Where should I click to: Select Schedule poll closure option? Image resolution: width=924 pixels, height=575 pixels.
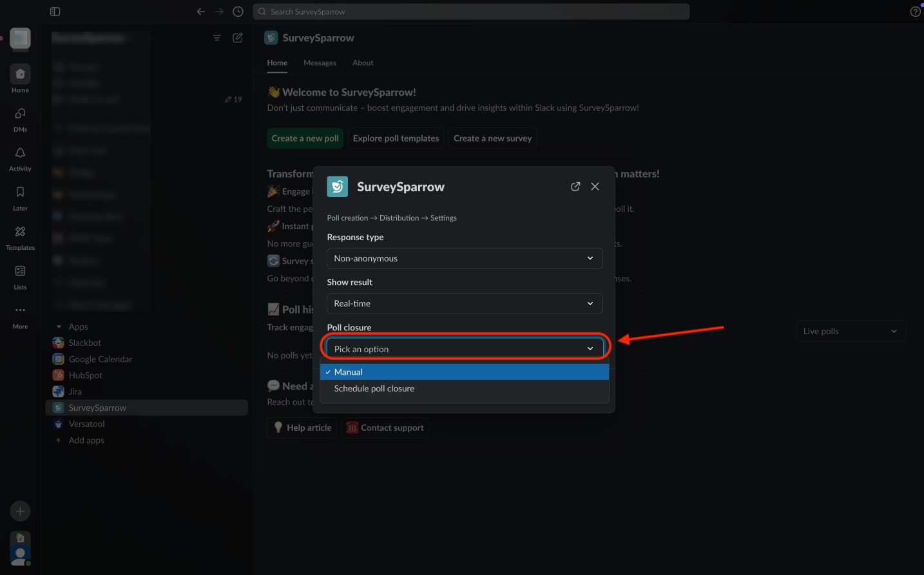[x=374, y=388]
